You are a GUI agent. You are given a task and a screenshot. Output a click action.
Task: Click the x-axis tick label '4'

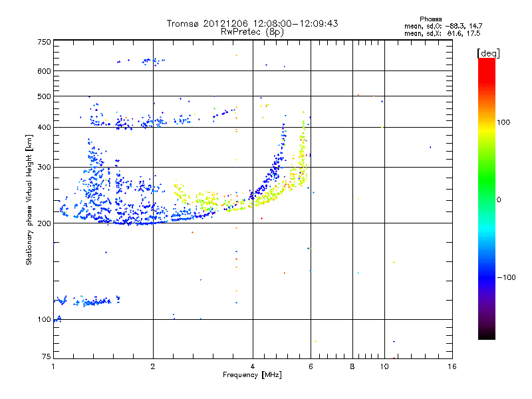pyautogui.click(x=253, y=366)
